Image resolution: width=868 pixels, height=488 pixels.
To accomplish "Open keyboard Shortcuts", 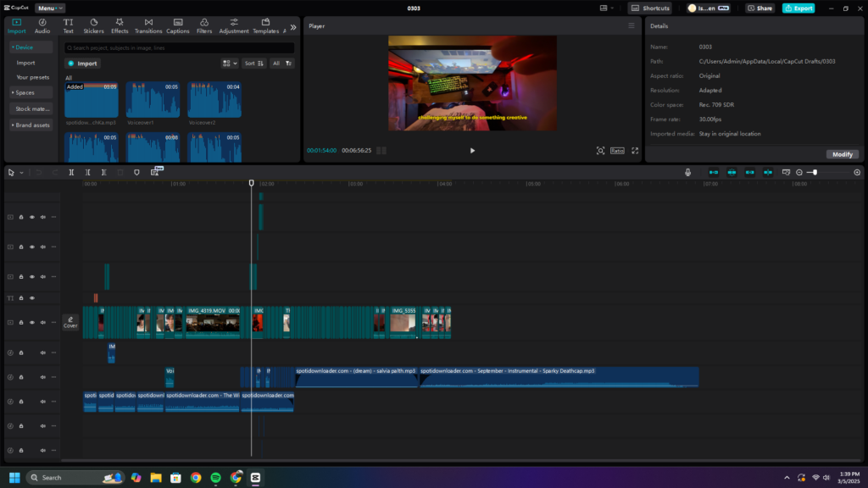I will (x=650, y=8).
